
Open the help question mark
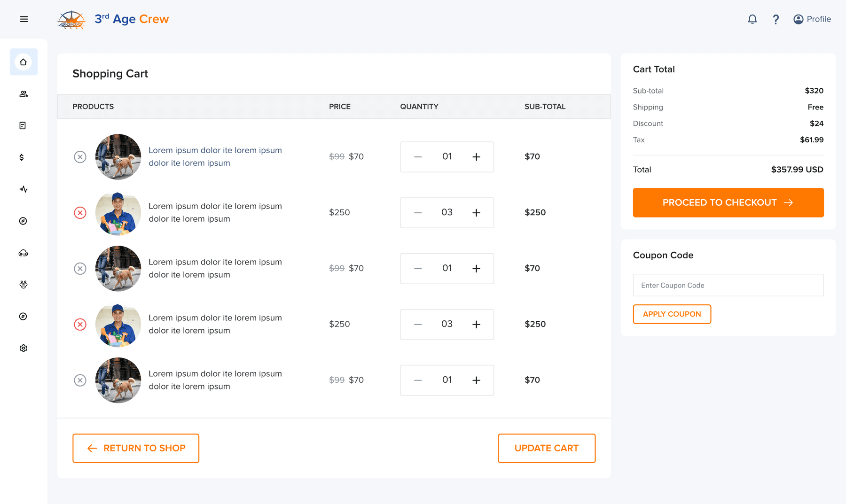776,19
